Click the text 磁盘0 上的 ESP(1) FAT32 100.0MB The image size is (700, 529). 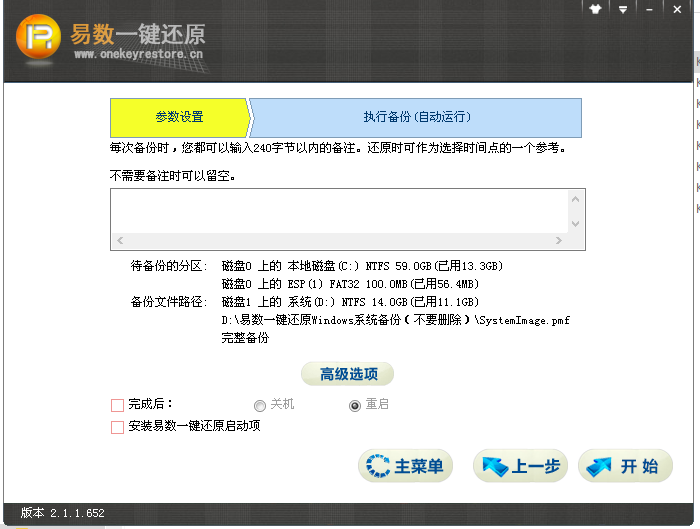[314, 284]
